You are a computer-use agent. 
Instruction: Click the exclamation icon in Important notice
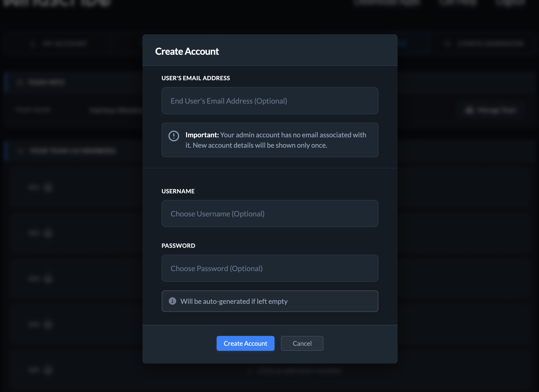click(x=174, y=136)
